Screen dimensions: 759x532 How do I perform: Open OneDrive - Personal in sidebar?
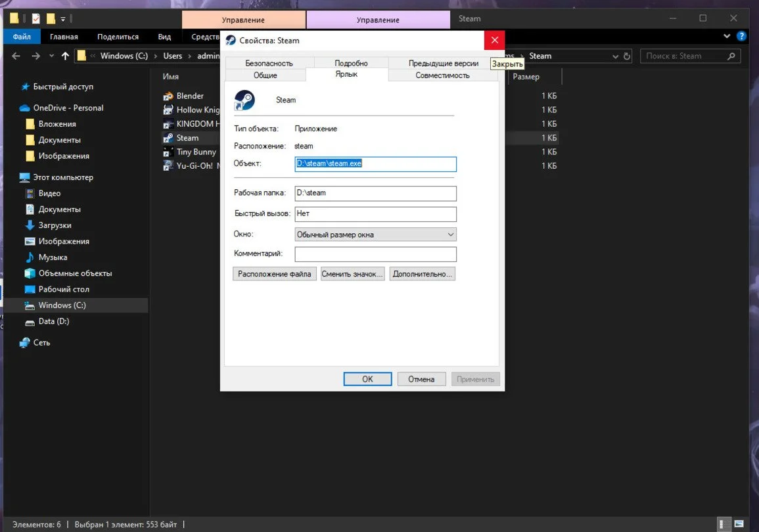[68, 108]
